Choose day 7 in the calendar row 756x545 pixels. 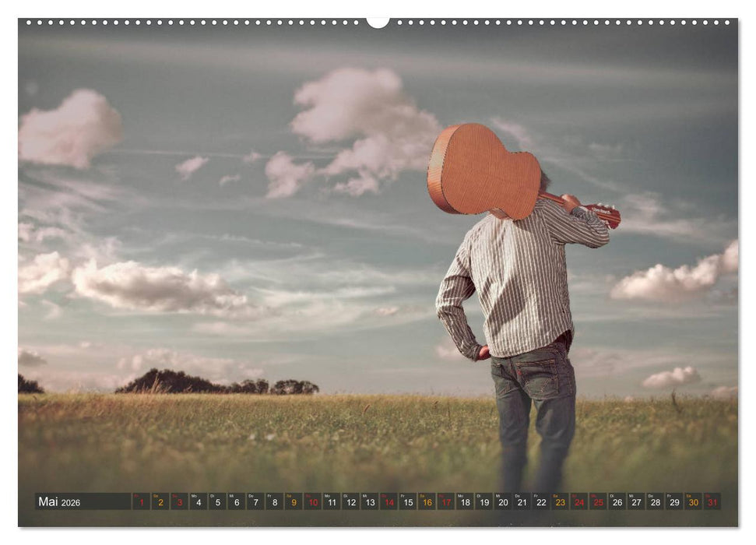(255, 502)
